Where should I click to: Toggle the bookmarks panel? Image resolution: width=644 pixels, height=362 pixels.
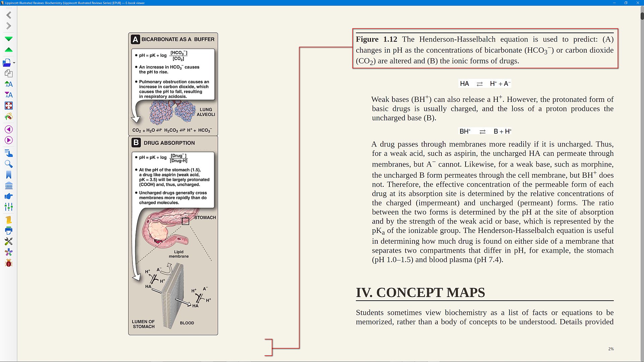coord(9,175)
